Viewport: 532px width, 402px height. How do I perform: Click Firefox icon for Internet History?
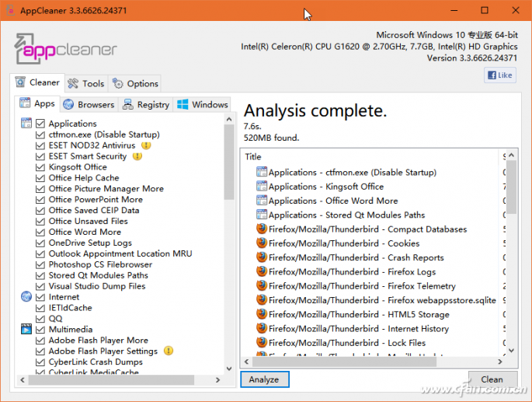pos(262,328)
